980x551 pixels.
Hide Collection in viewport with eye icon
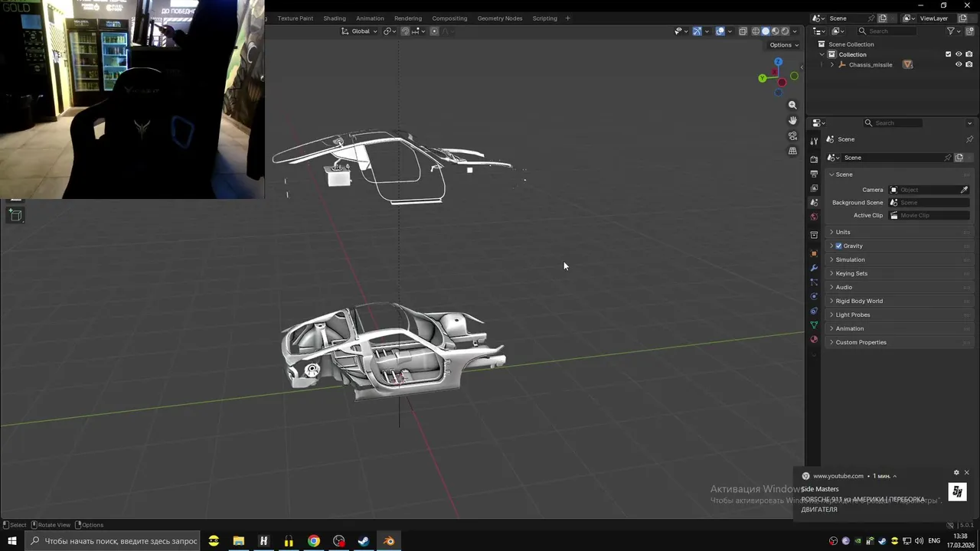[x=959, y=54]
